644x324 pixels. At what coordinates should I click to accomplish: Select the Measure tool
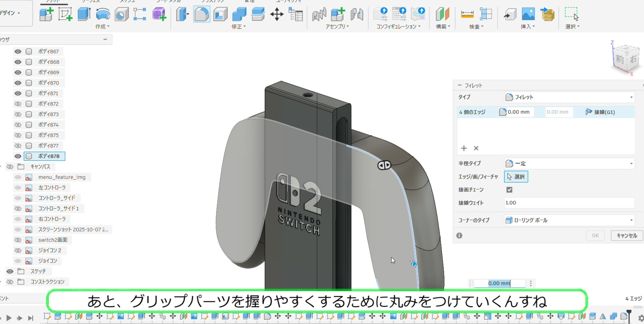(467, 14)
